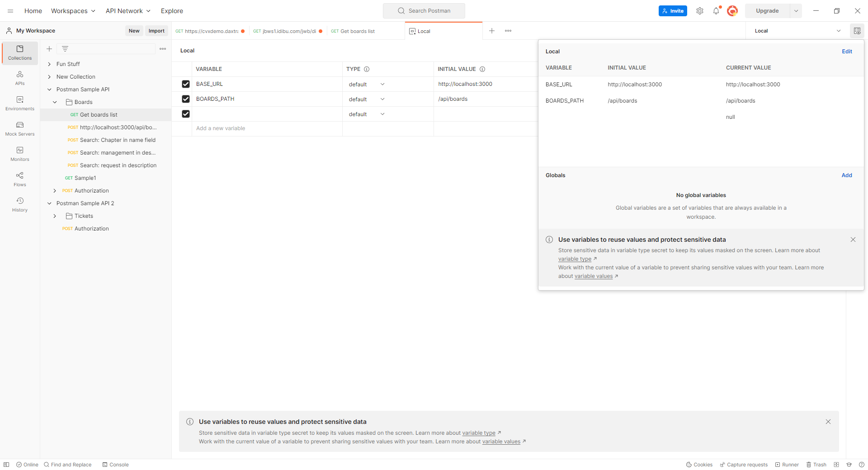Viewport: 868px width, 470px height.
Task: Expand the Tickets folder
Action: click(x=55, y=216)
